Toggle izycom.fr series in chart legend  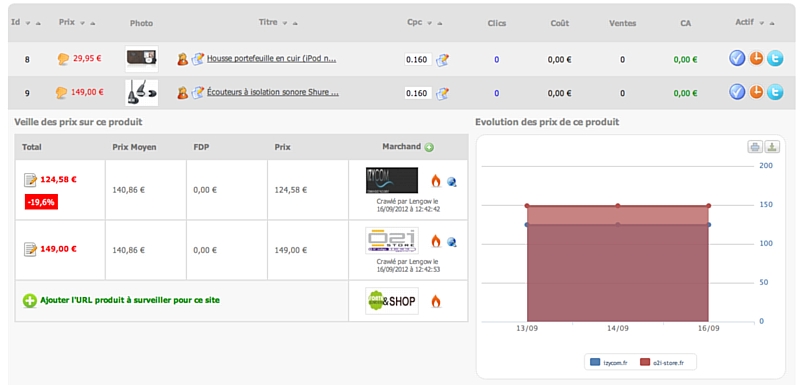pos(609,363)
